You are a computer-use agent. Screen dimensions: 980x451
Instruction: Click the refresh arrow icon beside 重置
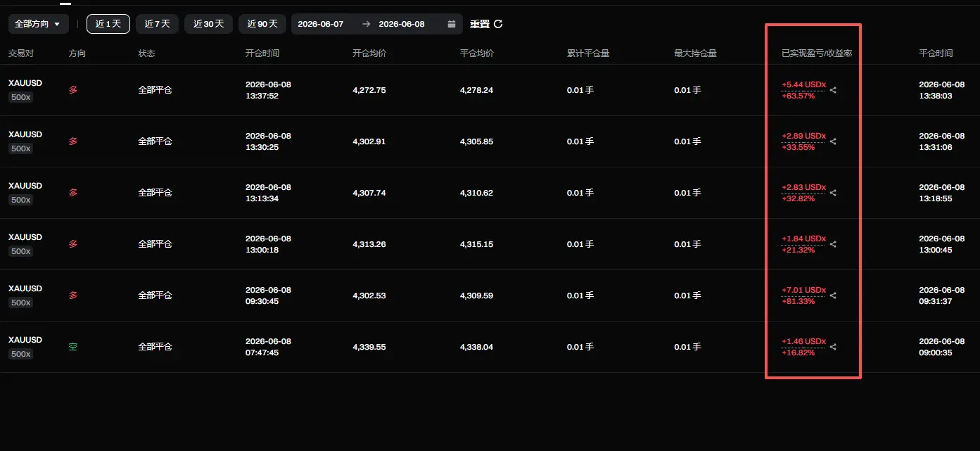coord(498,24)
